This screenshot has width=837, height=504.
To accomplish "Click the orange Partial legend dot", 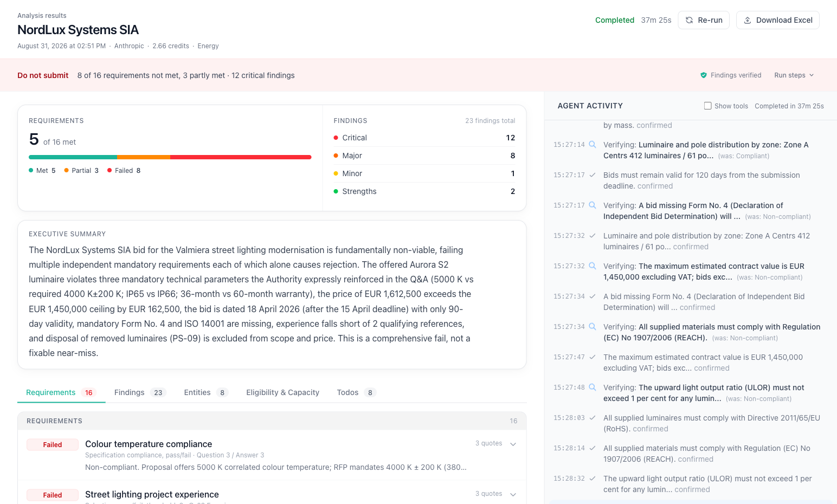I will point(66,170).
